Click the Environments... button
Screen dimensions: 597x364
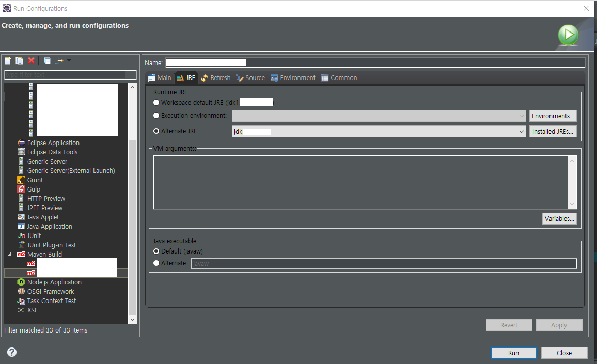pyautogui.click(x=553, y=116)
